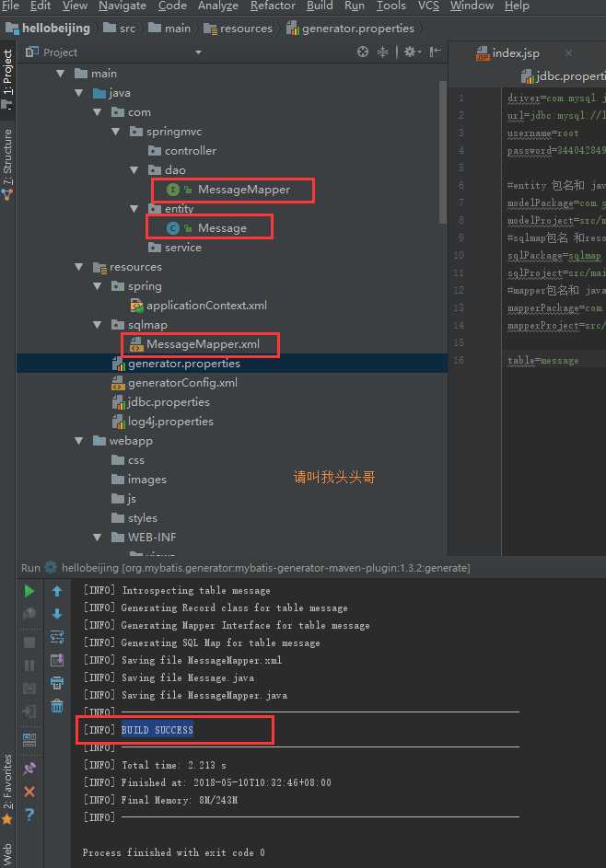The image size is (606, 868).
Task: Collapse the resources folder
Action: point(78,267)
